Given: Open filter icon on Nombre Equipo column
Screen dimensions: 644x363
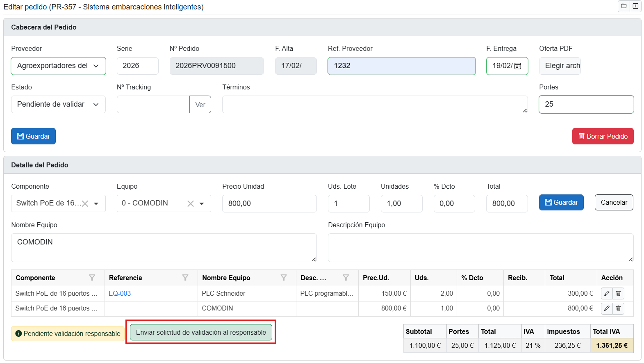Looking at the screenshot, I should point(283,278).
